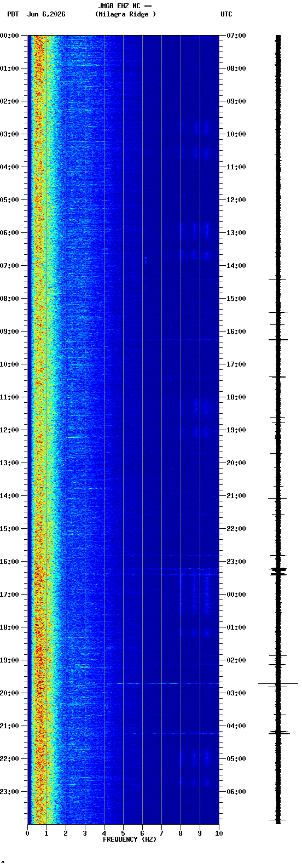Click the PDT '06:00' time label
The image size is (302, 868).
point(10,233)
